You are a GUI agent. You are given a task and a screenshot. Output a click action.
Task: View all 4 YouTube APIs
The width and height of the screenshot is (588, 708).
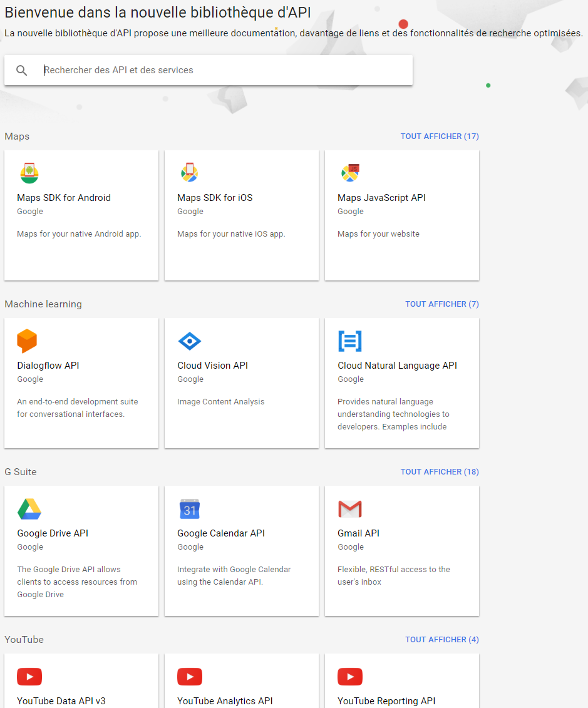pyautogui.click(x=441, y=640)
